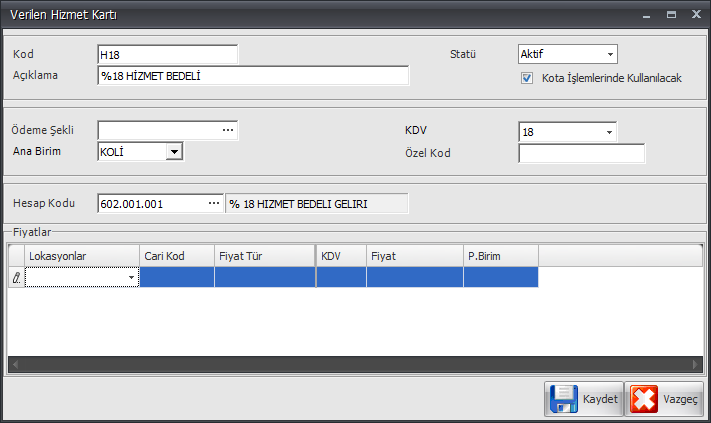Click into the Kod input field
The height and width of the screenshot is (423, 711).
pos(167,54)
